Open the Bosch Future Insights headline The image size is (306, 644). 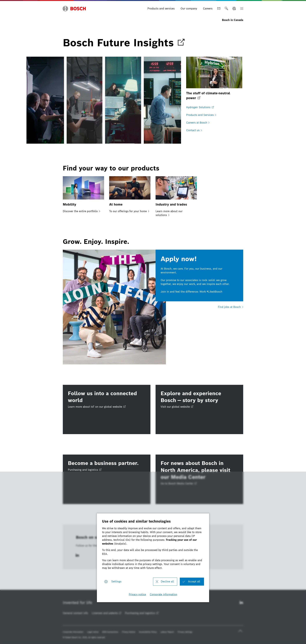(x=118, y=43)
